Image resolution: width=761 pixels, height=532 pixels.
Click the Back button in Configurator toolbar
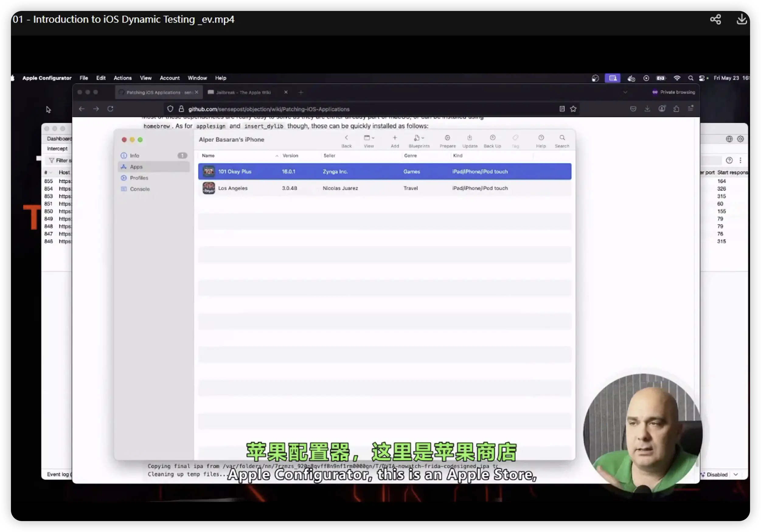pos(346,138)
